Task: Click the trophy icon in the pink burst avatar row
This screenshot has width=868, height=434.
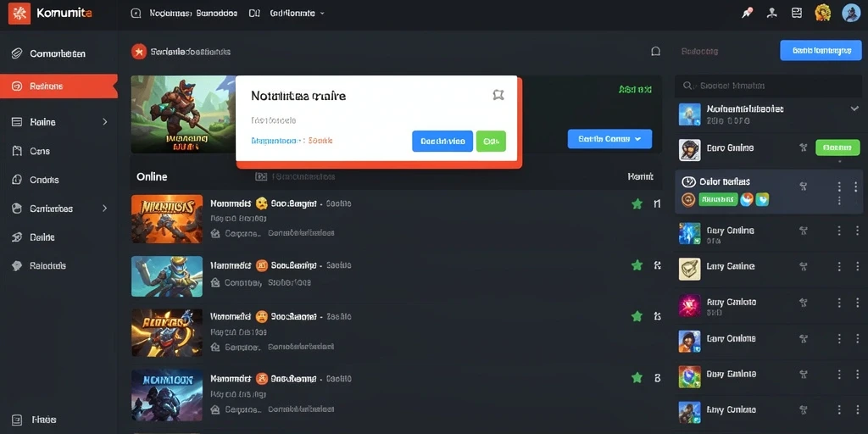Action: [804, 303]
